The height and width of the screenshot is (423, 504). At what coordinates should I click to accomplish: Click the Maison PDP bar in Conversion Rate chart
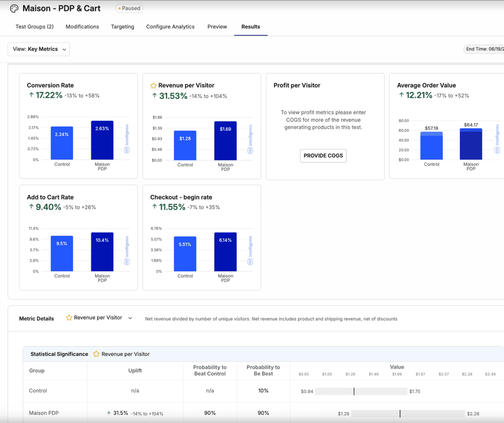click(x=102, y=140)
